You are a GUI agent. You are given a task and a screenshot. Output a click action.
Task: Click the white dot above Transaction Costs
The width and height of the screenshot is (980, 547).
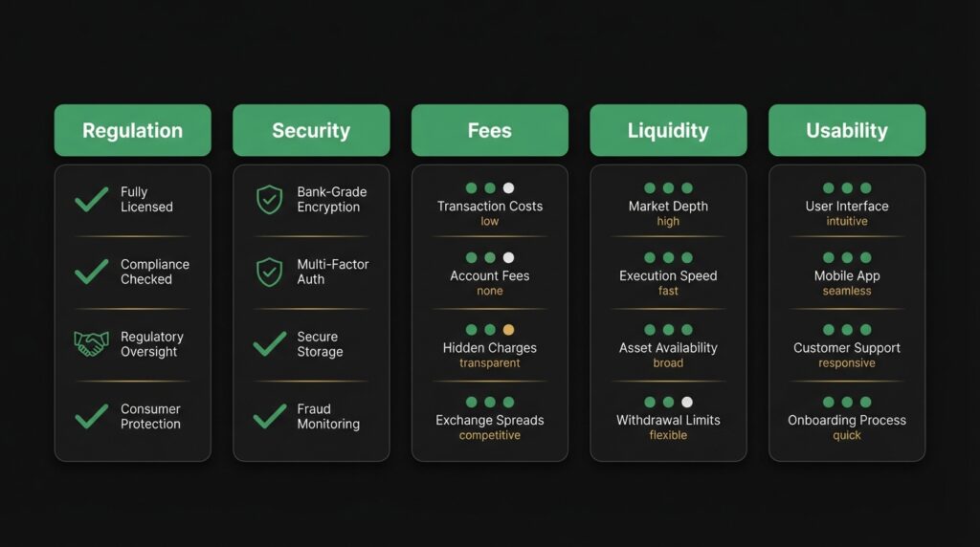[508, 188]
